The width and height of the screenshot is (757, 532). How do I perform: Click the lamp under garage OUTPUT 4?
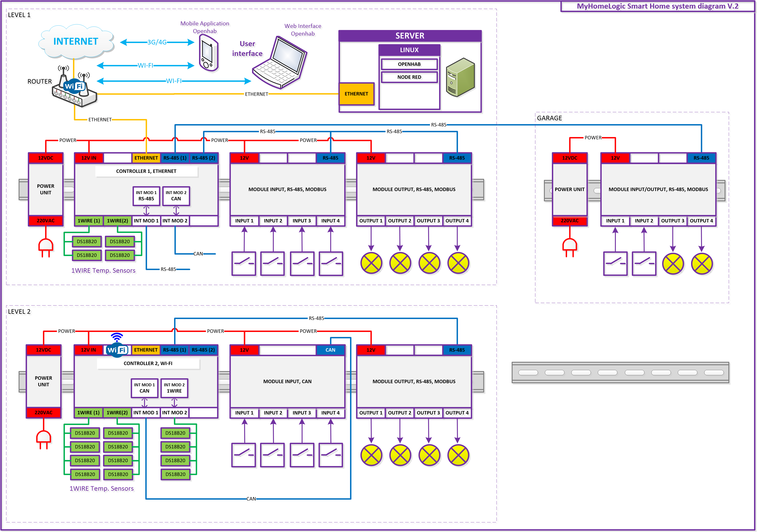click(x=702, y=264)
